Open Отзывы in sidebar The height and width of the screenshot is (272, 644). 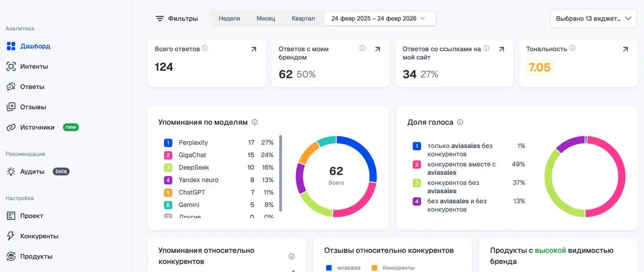pyautogui.click(x=33, y=107)
